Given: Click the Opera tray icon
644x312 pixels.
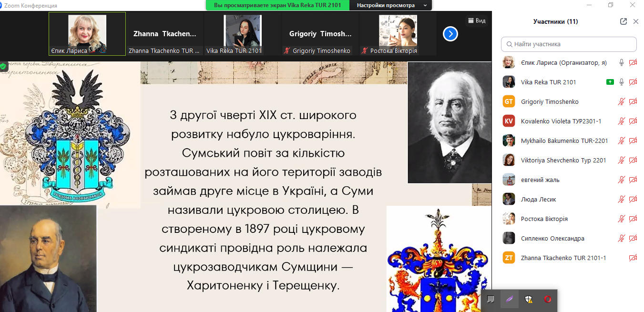Looking at the screenshot, I should coord(547,299).
